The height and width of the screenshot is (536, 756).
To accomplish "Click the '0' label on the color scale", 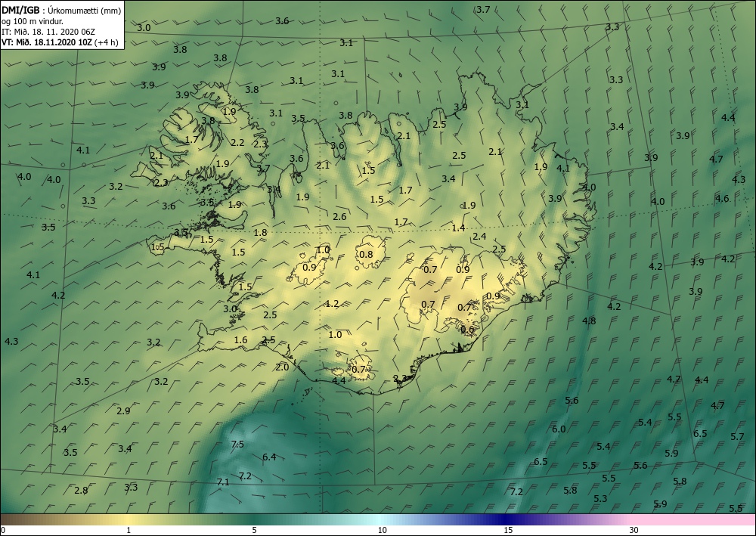I will click(x=3, y=530).
